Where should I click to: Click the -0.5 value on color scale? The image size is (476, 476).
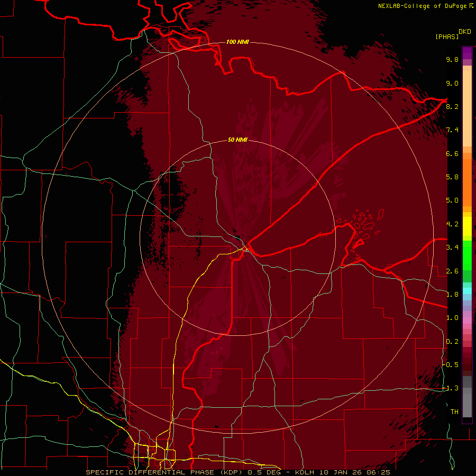[x=451, y=365]
